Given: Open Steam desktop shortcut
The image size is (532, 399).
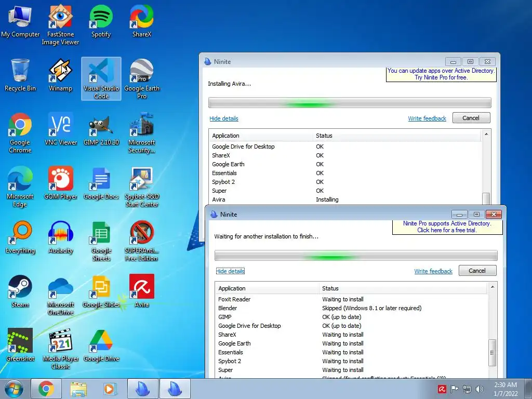Looking at the screenshot, I should pos(20,291).
